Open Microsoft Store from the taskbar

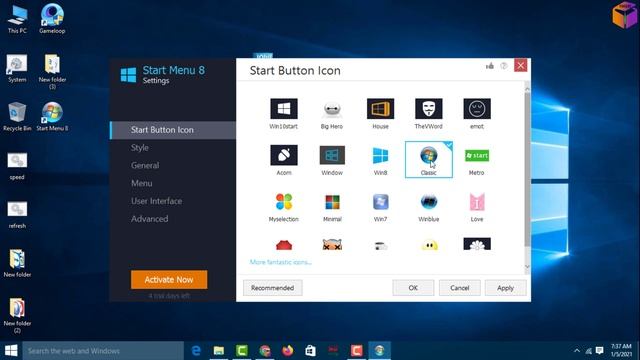pos(310,351)
